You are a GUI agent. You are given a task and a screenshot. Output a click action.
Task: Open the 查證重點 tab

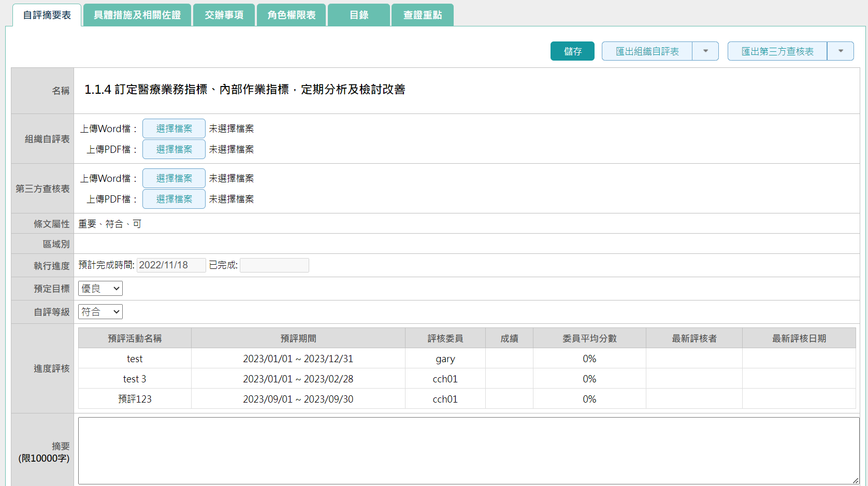422,15
